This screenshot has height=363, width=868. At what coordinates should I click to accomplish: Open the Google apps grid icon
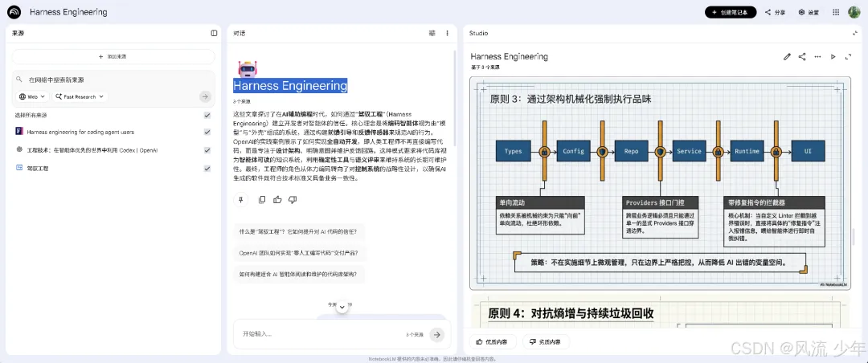(836, 12)
